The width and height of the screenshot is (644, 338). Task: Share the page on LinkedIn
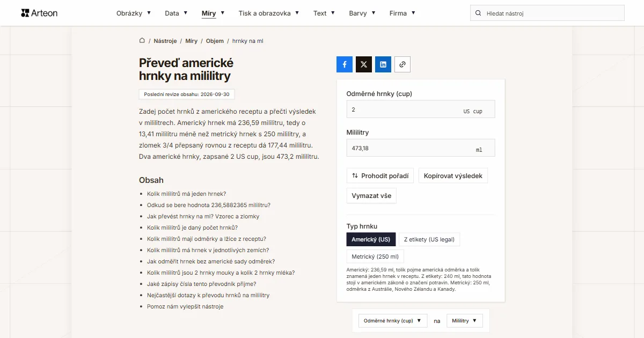click(x=383, y=64)
